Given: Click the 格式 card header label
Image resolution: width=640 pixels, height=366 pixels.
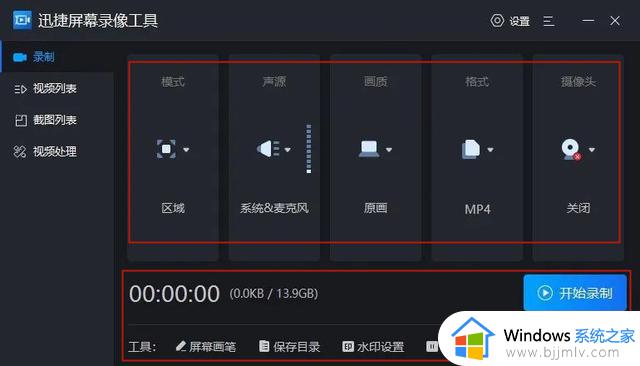Looking at the screenshot, I should (x=477, y=82).
